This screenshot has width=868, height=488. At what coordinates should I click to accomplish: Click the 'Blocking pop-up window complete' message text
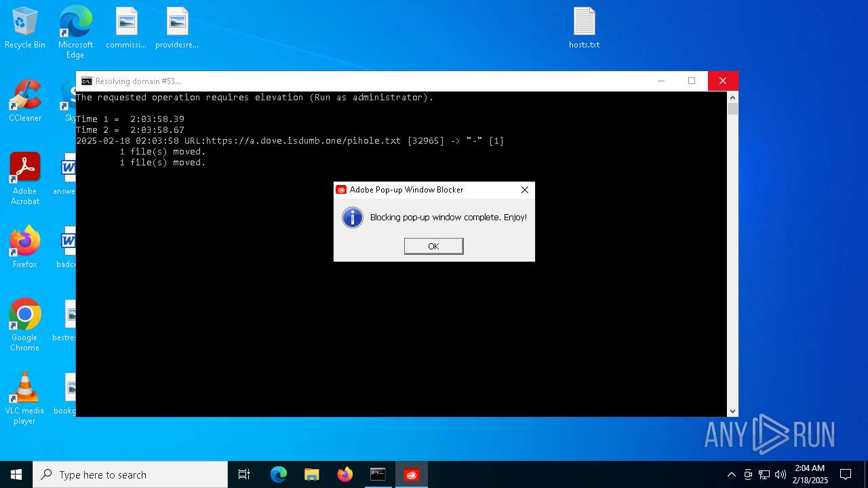(x=448, y=218)
